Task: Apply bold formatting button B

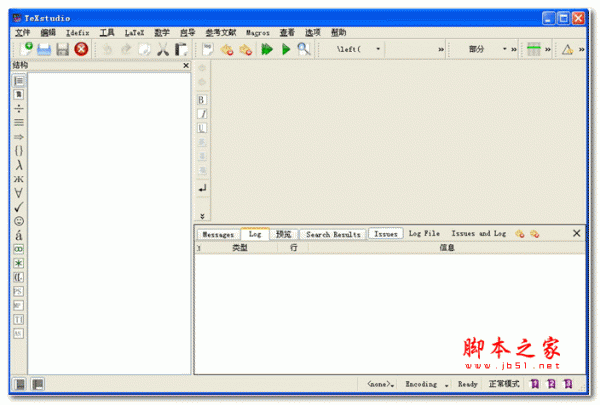Action: pyautogui.click(x=202, y=100)
